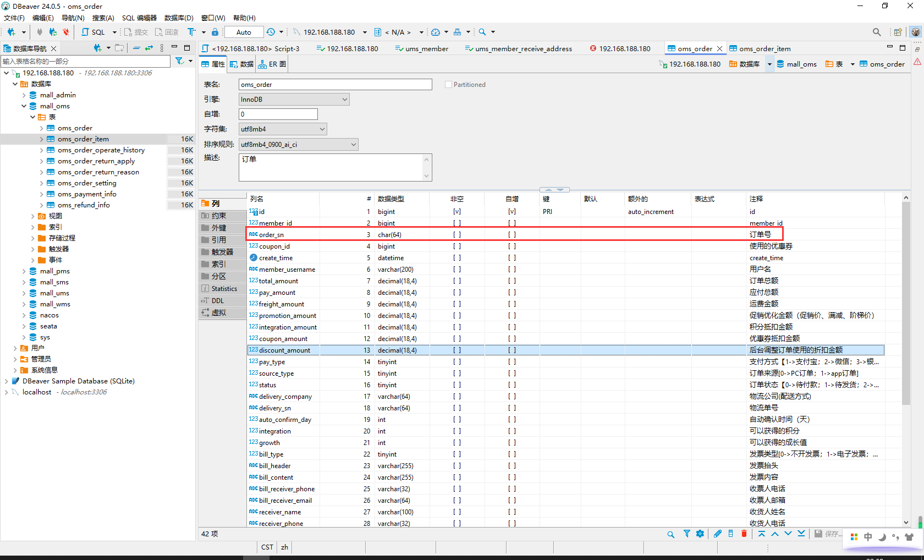Screen dimensions: 924x560
Task: Toggle not-null checkbox for bill_type row
Action: 457,454
